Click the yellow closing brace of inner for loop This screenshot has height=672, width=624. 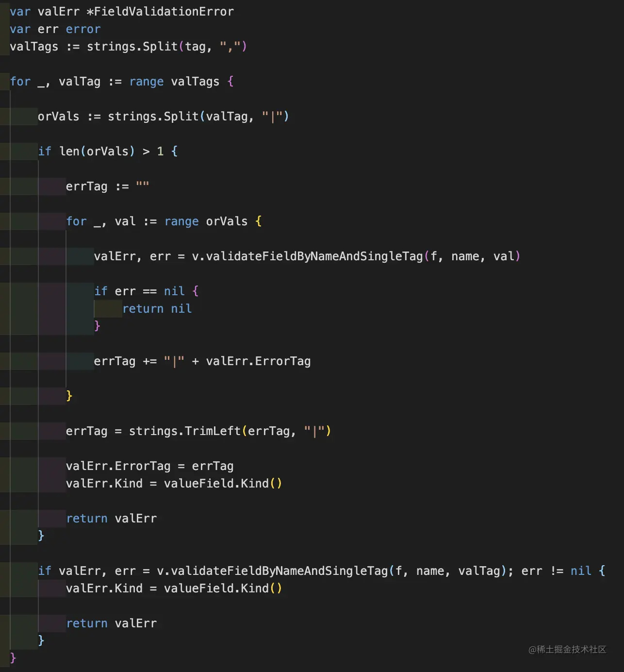point(69,396)
